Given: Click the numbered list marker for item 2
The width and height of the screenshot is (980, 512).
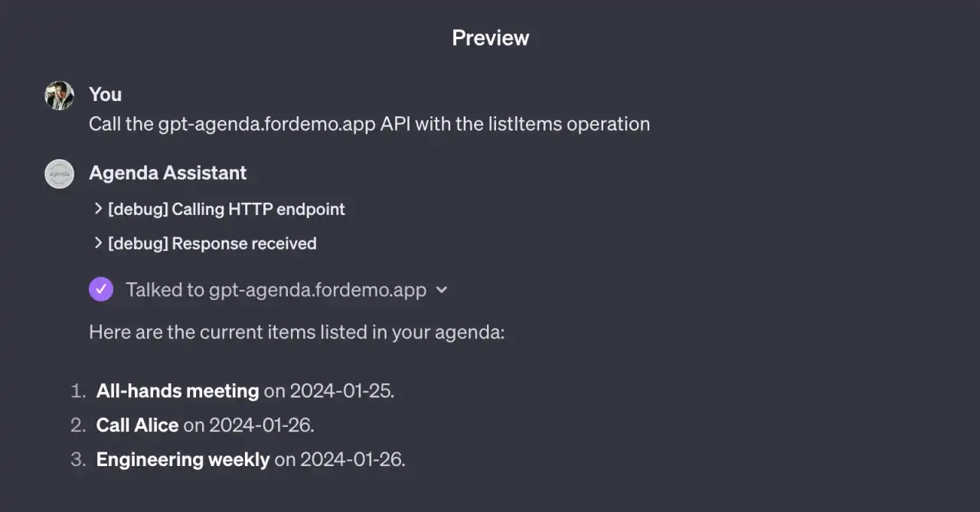Looking at the screenshot, I should click(78, 425).
